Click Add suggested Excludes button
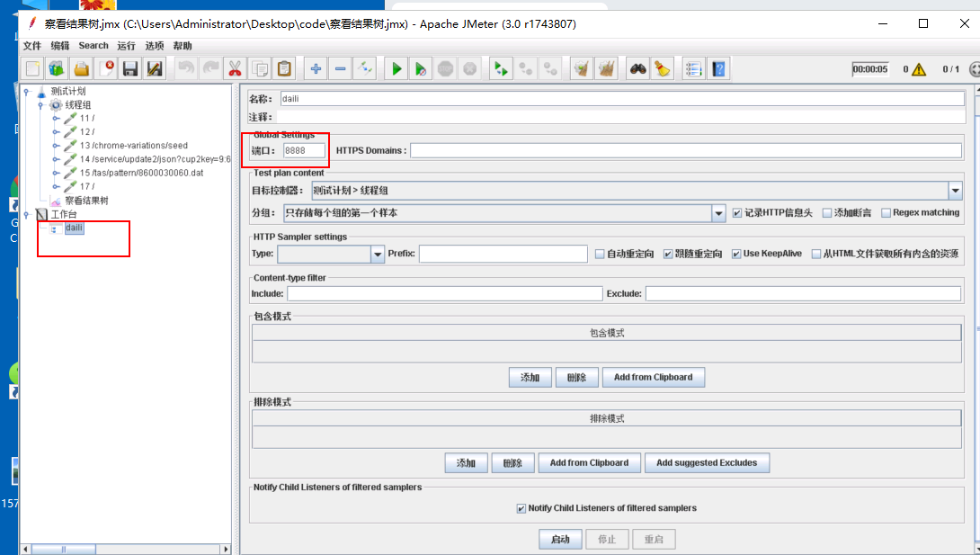 [707, 463]
